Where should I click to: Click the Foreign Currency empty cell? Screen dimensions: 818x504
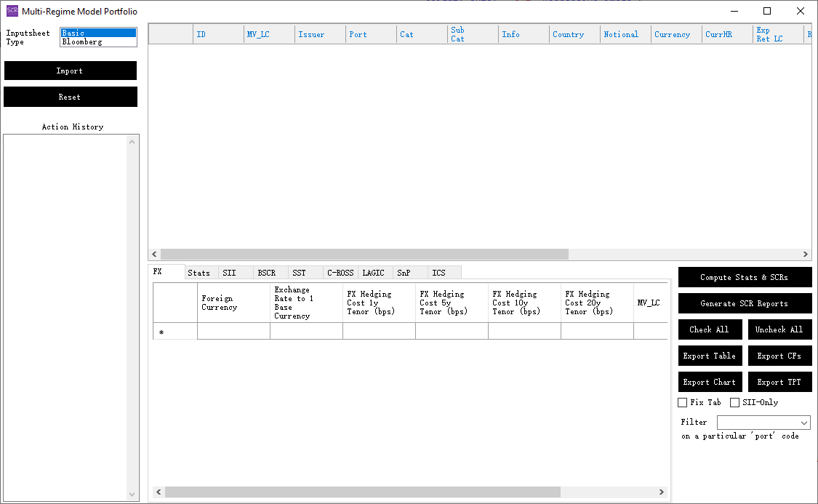[233, 332]
